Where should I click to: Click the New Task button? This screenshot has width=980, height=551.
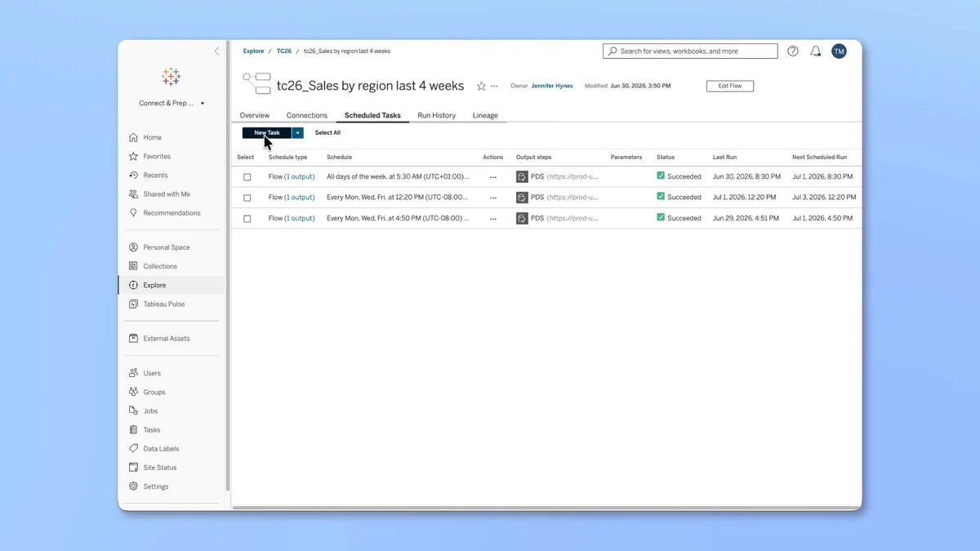tap(267, 133)
